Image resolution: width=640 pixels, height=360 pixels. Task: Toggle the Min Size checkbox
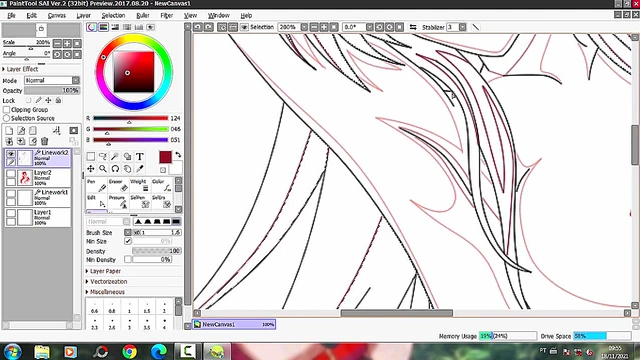click(128, 241)
